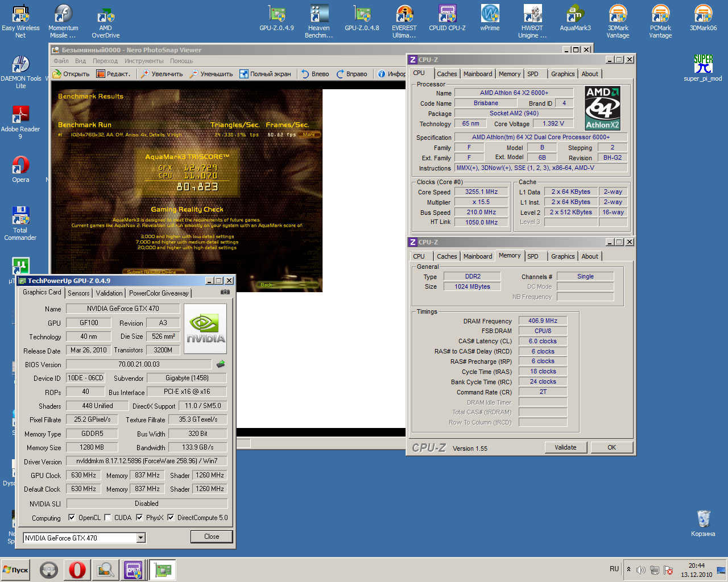Launch super_pi_mod desktop icon

[703, 68]
